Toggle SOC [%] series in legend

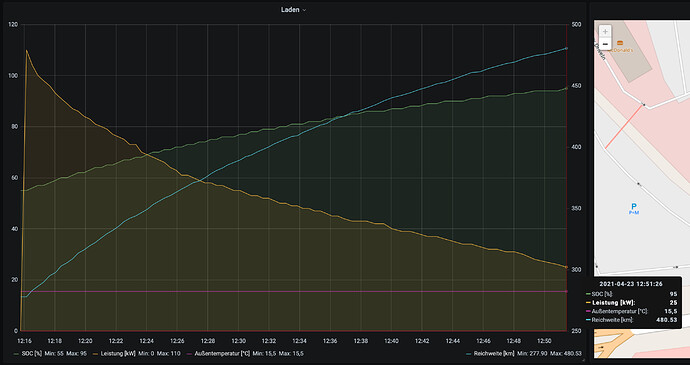coord(33,354)
